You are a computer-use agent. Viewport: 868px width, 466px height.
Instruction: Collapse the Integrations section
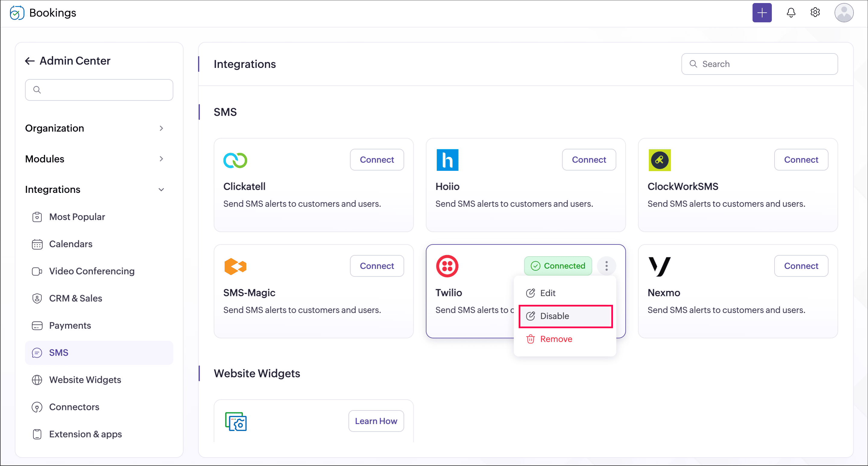(x=161, y=190)
